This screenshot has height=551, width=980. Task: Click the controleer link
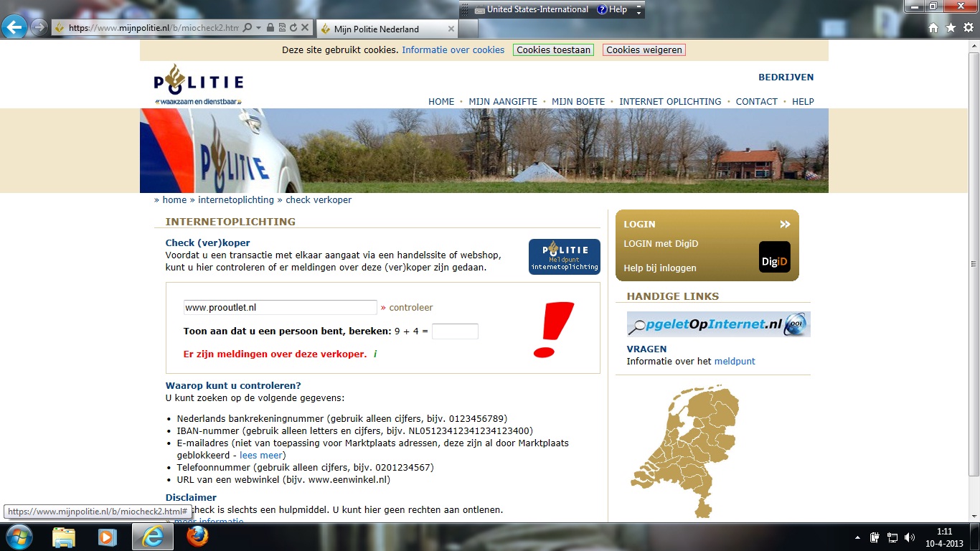click(x=410, y=308)
